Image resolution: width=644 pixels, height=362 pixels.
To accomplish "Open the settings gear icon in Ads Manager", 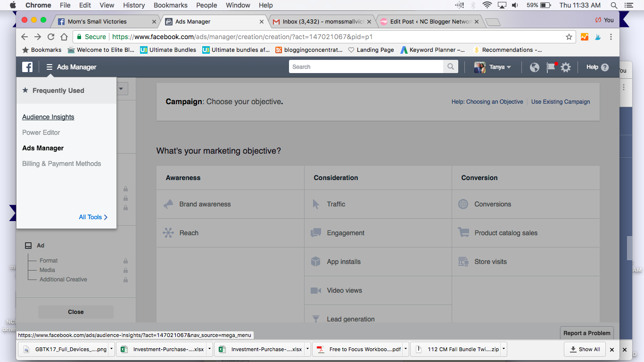I will pyautogui.click(x=566, y=67).
